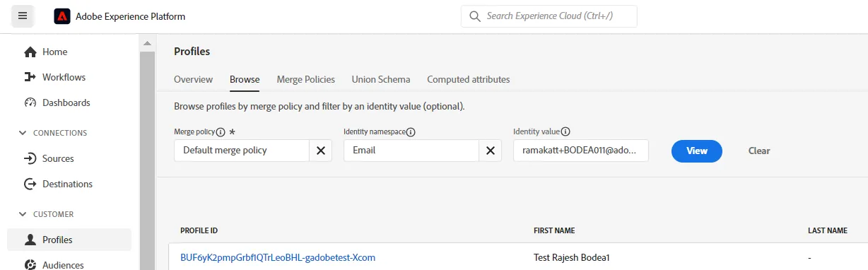The image size is (868, 270).
Task: Click the Audiences sidebar icon
Action: 30,265
